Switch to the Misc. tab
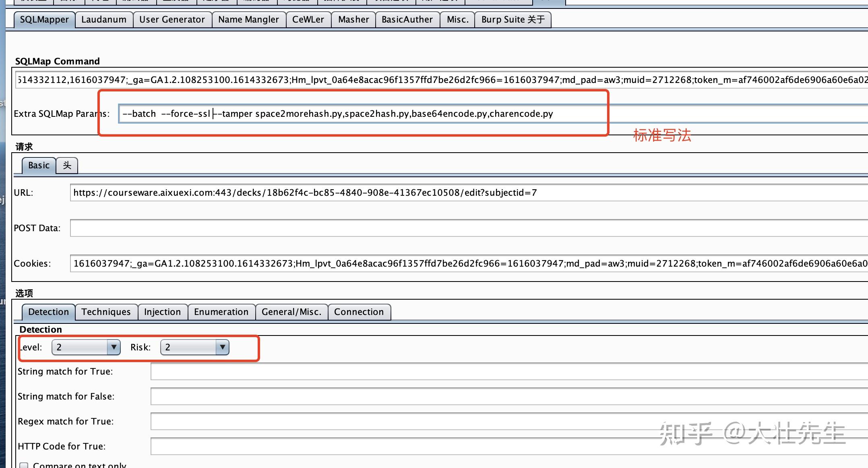 coord(457,19)
